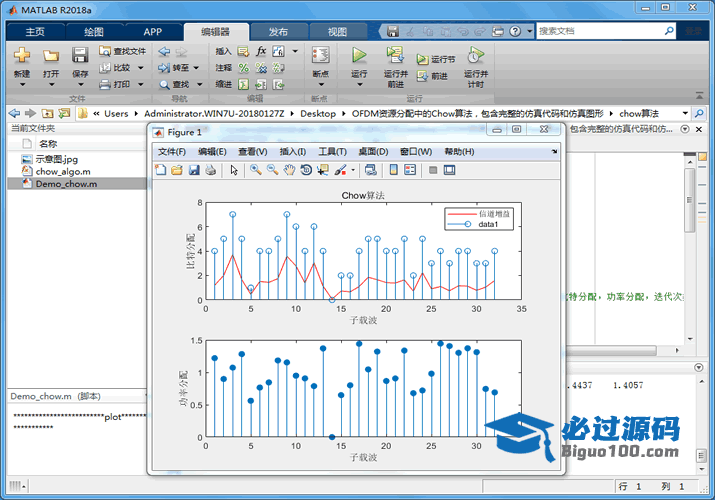The height and width of the screenshot is (500, 715).
Task: Click the quick access save icon
Action: 393,31
